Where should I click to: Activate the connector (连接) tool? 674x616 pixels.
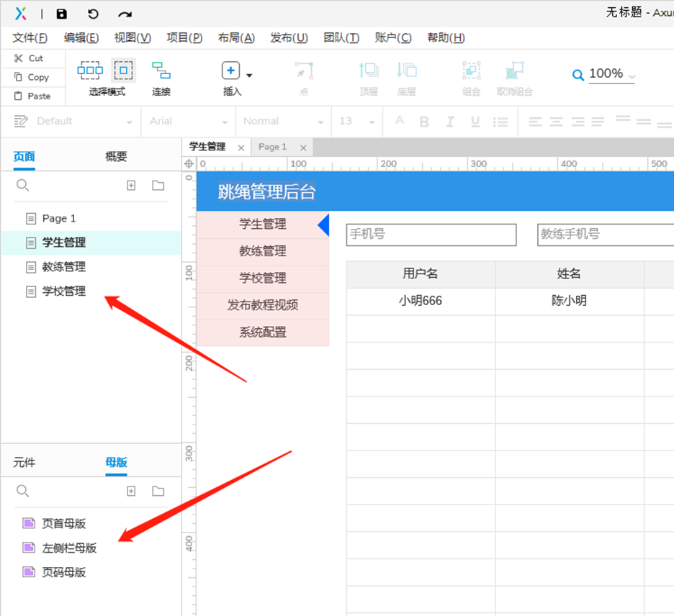click(161, 71)
